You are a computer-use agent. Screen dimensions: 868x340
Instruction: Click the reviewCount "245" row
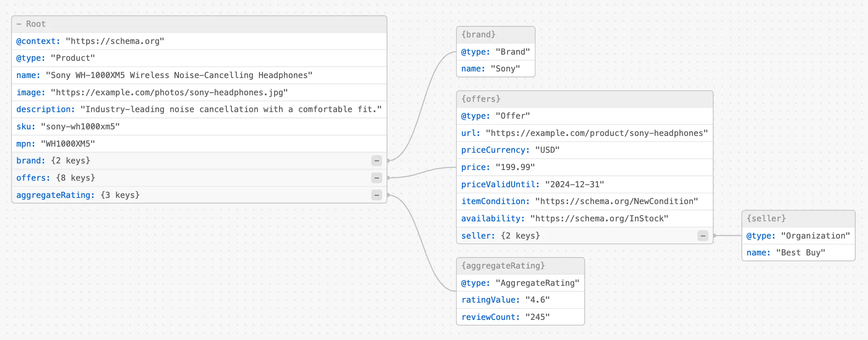(x=520, y=317)
